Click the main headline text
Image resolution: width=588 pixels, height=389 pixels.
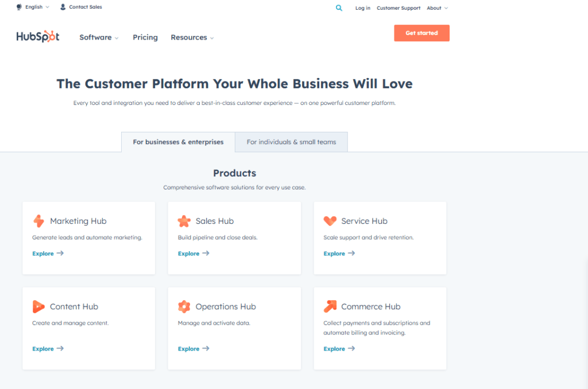pyautogui.click(x=235, y=84)
